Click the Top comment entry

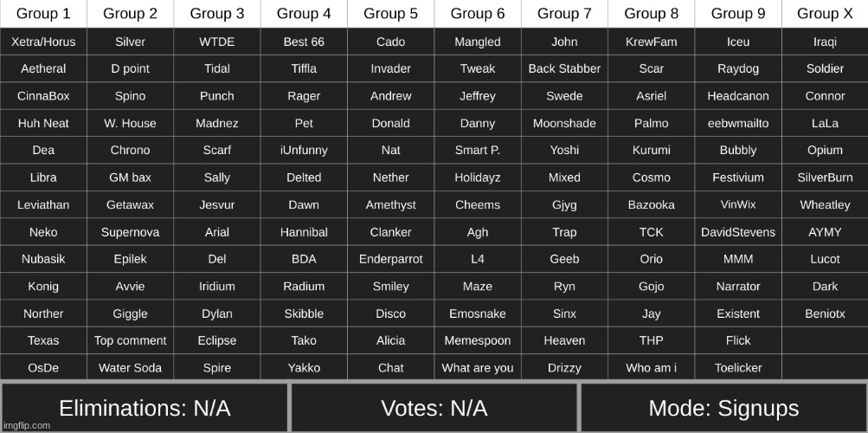pyautogui.click(x=130, y=340)
